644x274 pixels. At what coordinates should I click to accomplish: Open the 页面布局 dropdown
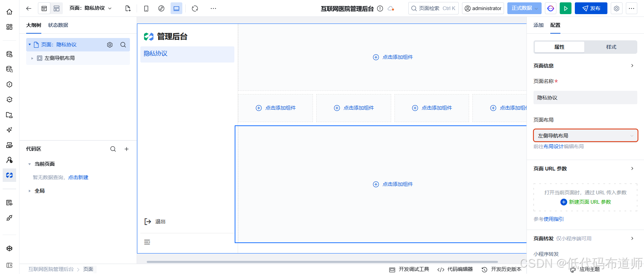click(x=586, y=135)
